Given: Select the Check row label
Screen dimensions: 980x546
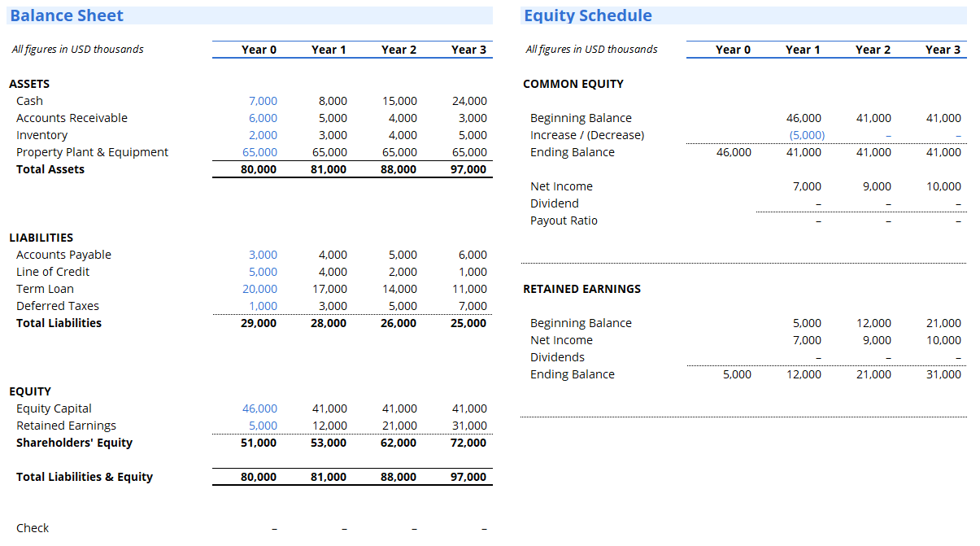Looking at the screenshot, I should (x=33, y=528).
